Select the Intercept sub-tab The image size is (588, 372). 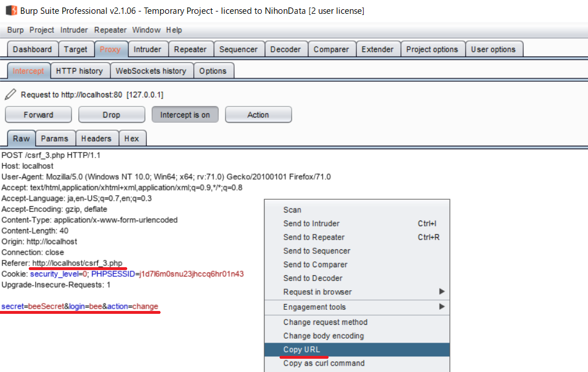[29, 71]
